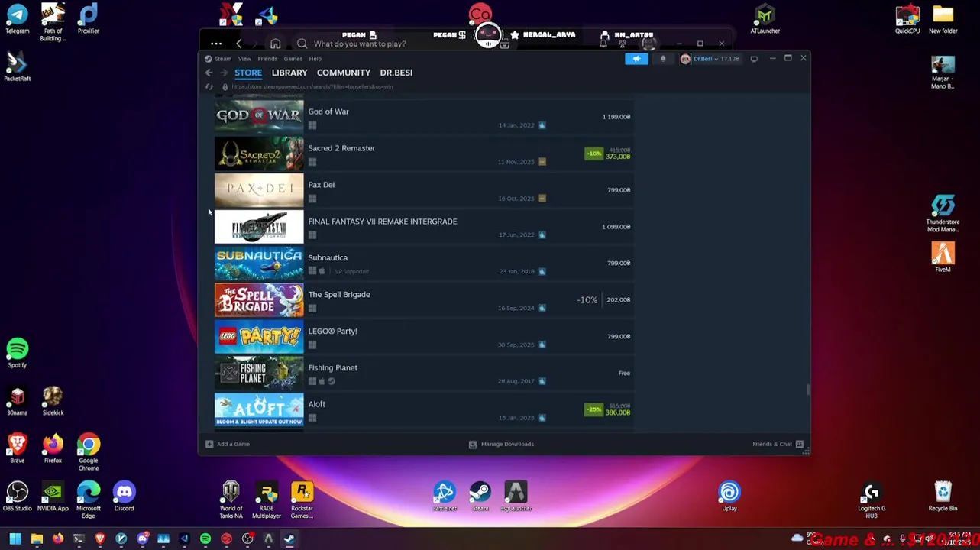Open Google Chrome desktop shortcut

click(x=88, y=451)
